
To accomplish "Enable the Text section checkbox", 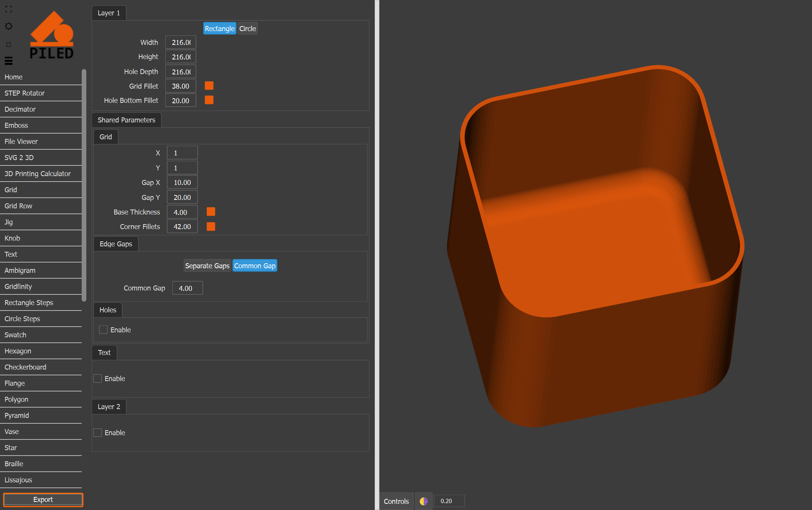I will click(x=98, y=378).
